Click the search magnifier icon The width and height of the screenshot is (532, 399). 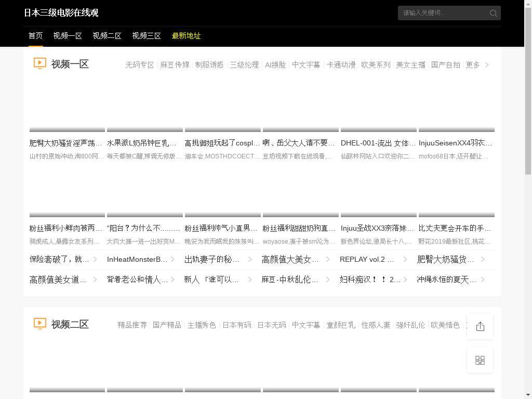[493, 13]
